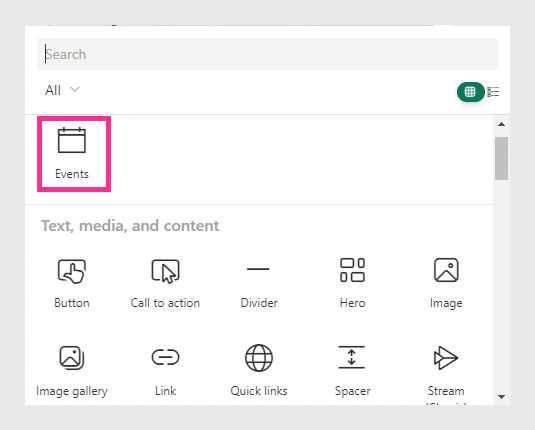Click the scrollbar down arrow
The image size is (535, 430).
point(501,397)
